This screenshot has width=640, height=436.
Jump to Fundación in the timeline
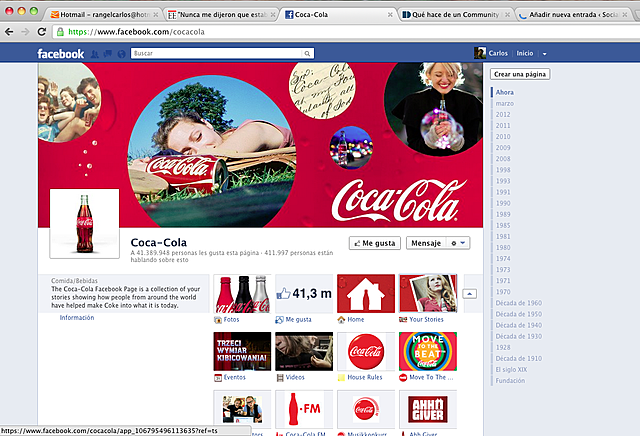(x=510, y=380)
